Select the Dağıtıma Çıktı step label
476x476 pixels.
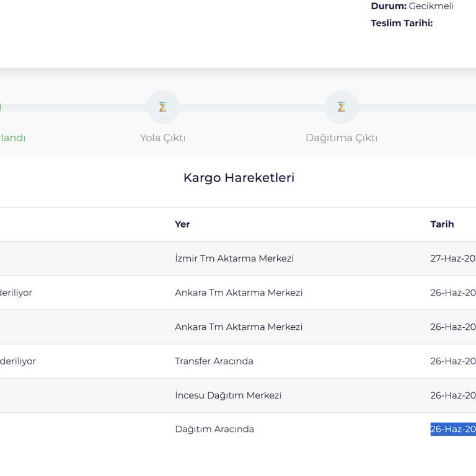click(x=342, y=138)
